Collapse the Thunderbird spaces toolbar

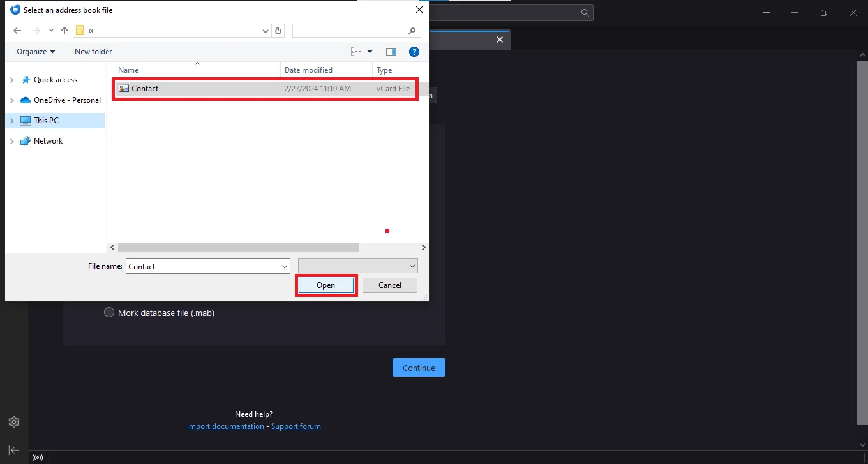pyautogui.click(x=14, y=451)
